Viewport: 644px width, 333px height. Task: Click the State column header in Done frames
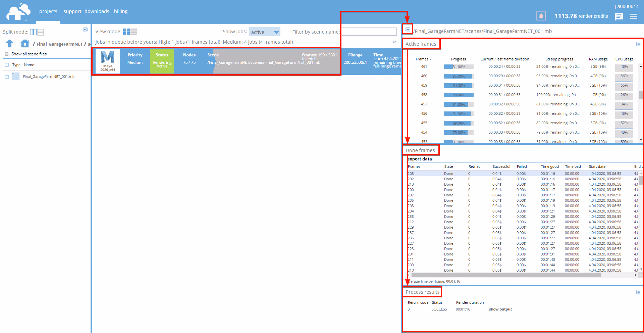click(448, 166)
